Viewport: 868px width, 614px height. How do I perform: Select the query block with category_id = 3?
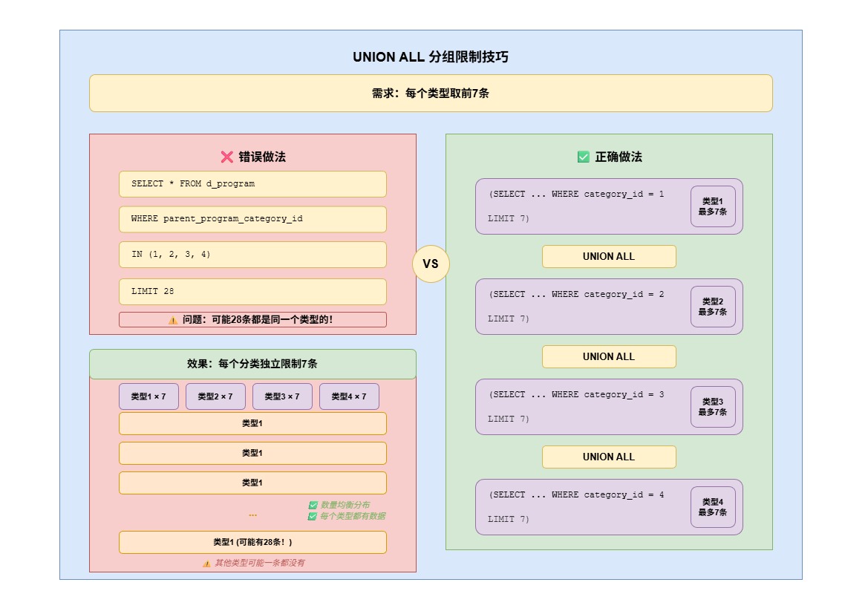[x=609, y=407]
